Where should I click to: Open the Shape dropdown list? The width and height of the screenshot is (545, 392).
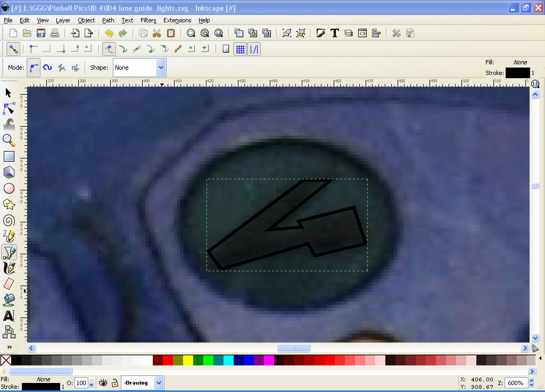click(x=161, y=68)
